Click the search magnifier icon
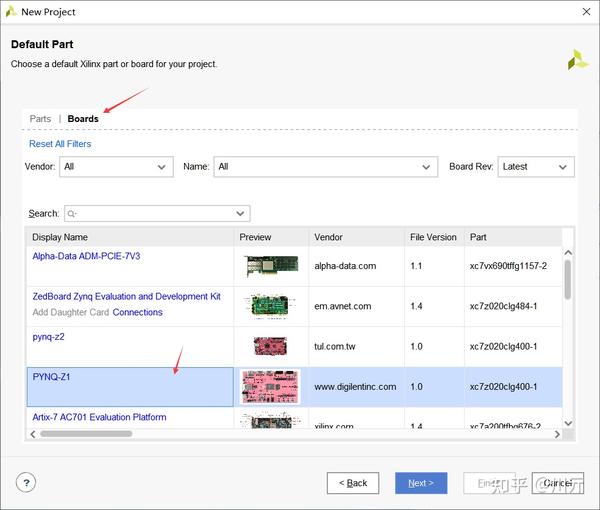This screenshot has width=600, height=510. click(x=73, y=214)
